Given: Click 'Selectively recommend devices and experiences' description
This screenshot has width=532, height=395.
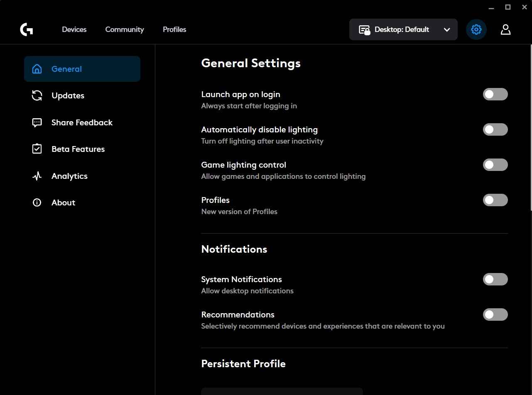Looking at the screenshot, I should pos(323,326).
